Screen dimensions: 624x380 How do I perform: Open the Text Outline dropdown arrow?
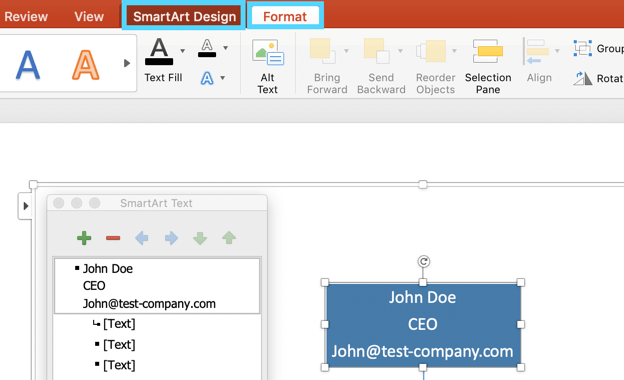tap(225, 48)
